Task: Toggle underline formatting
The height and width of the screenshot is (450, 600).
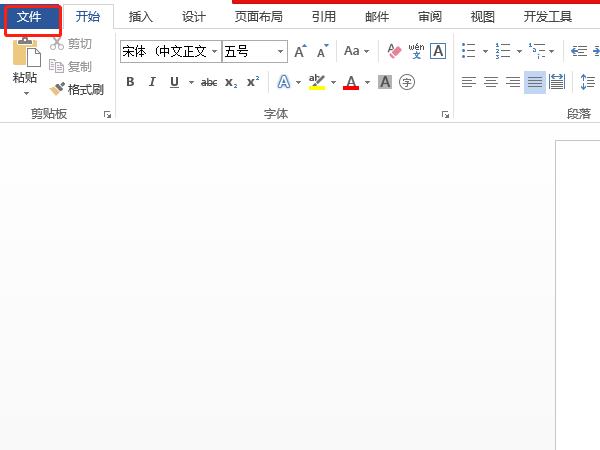Action: pos(174,82)
